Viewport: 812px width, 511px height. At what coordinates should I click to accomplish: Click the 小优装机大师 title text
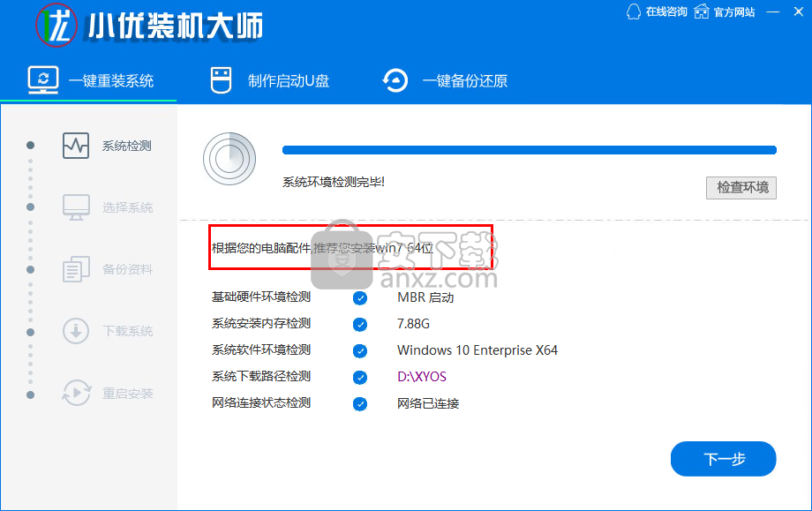point(175,26)
